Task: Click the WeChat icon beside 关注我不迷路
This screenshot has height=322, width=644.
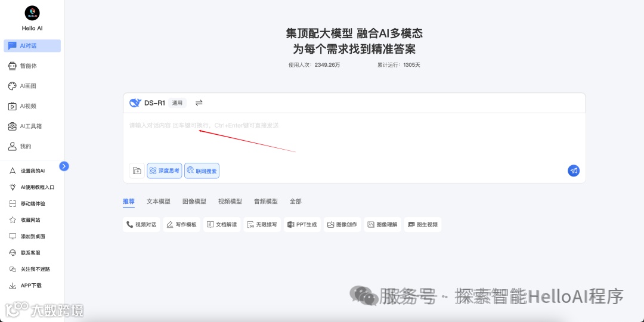Action: tap(13, 270)
